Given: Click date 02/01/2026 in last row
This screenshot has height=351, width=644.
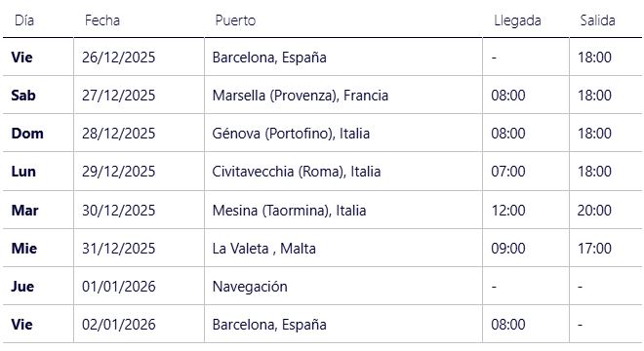Looking at the screenshot, I should 119,325.
